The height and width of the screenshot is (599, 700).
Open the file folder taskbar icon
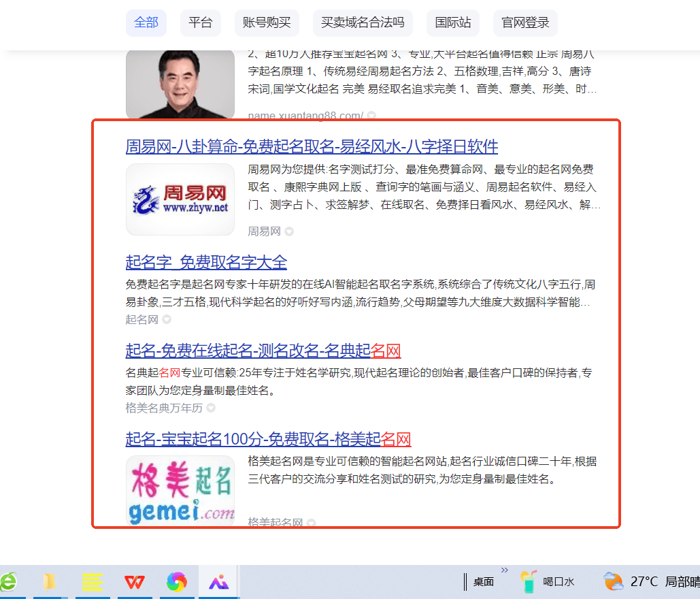coord(50,581)
